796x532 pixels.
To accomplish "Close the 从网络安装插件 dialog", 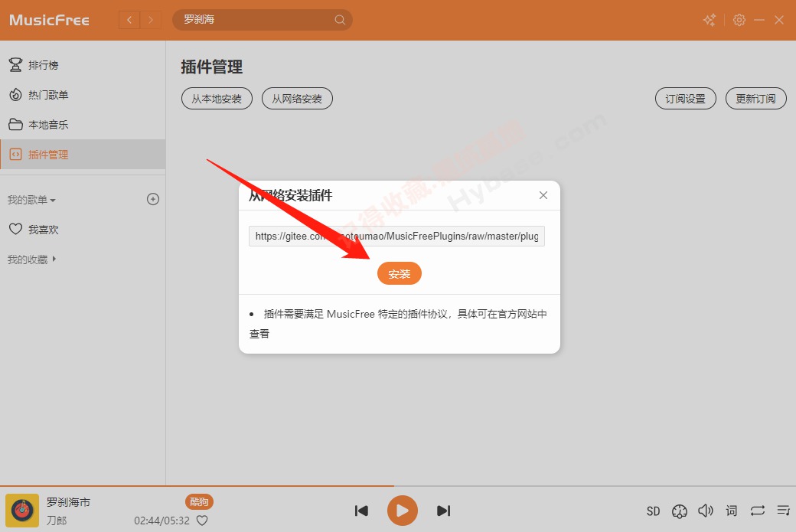I will coord(543,195).
